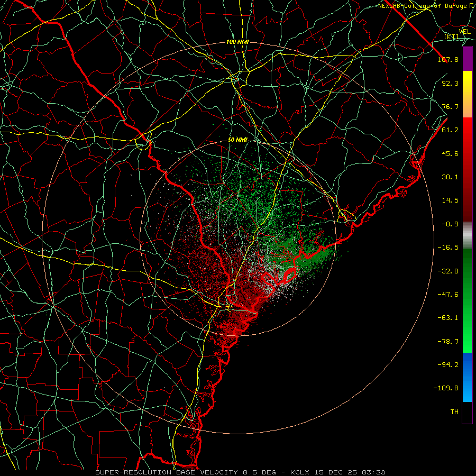The height and width of the screenshot is (476, 476).
Task: Click the blue segment of the velocity color bar
Action: [467, 377]
